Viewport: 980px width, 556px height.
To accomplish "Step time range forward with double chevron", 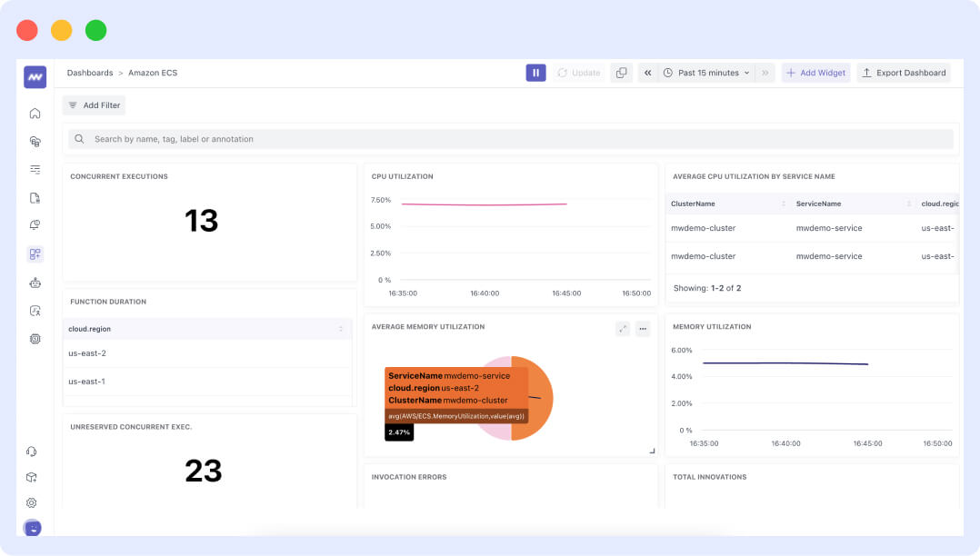I will [765, 73].
